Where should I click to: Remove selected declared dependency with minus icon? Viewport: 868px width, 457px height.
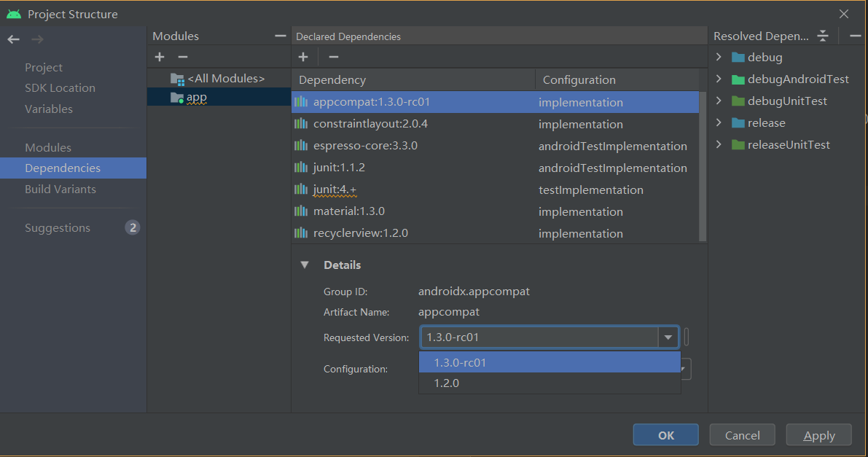(333, 57)
